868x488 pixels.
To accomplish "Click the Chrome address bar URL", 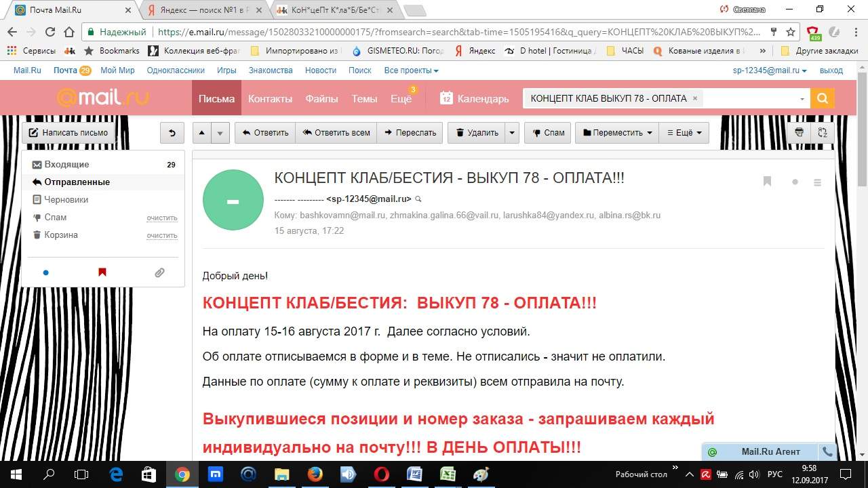I will point(459,32).
